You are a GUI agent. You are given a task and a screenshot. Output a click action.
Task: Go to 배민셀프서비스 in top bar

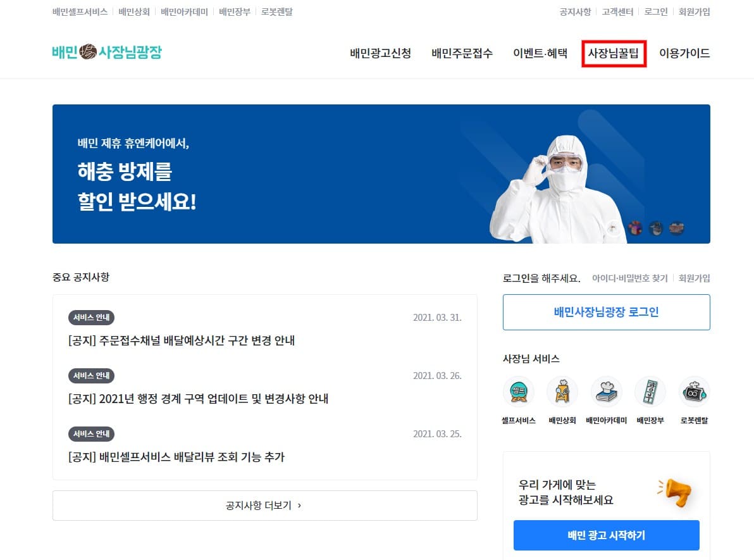(x=80, y=11)
